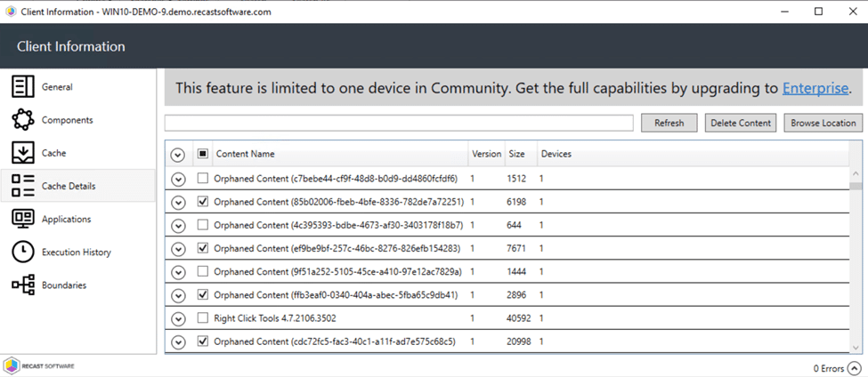Switch to the Applications section

[x=67, y=219]
